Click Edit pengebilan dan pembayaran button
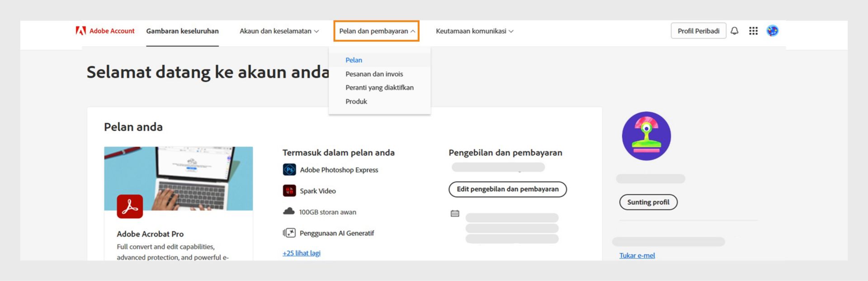This screenshot has height=281, width=868. [x=507, y=189]
